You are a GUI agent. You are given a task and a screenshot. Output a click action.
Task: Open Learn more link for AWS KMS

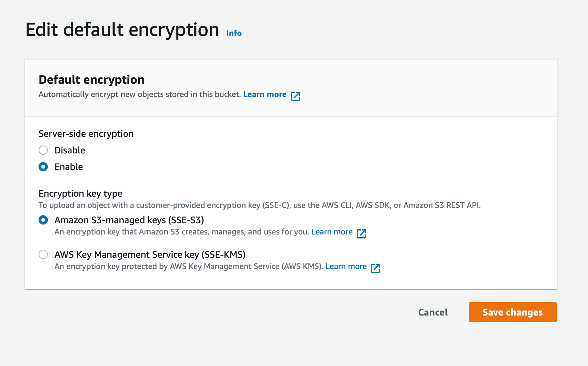[x=346, y=266]
